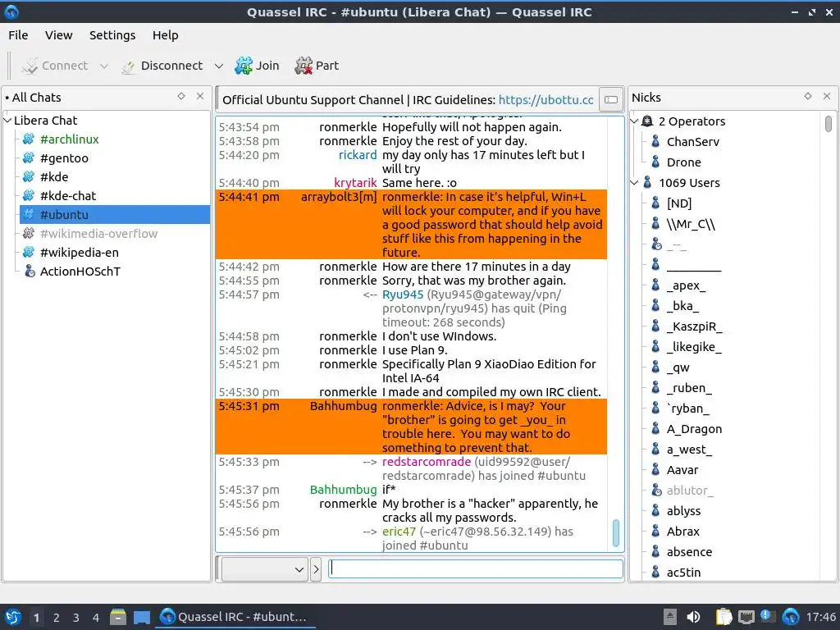Select the \\Mr_C\\ nick
The image size is (840, 630).
click(x=691, y=224)
